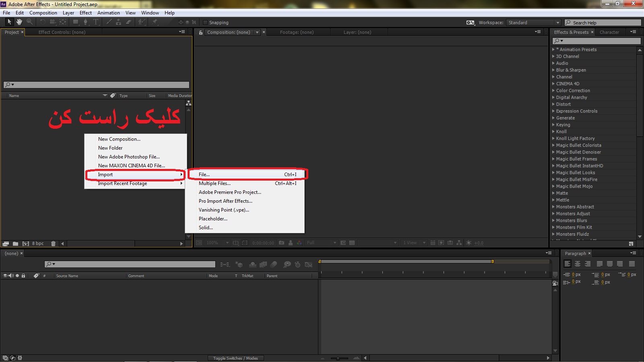Image resolution: width=644 pixels, height=362 pixels.
Task: Select the Eraser tool
Action: [129, 22]
